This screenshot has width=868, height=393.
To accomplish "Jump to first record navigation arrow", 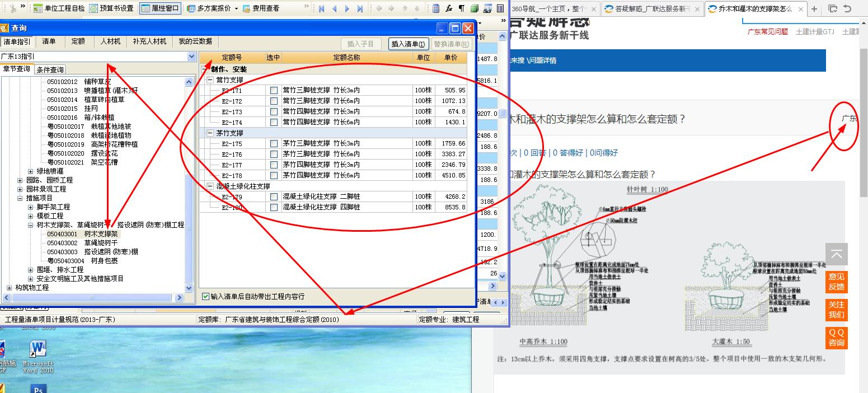I will [x=321, y=8].
